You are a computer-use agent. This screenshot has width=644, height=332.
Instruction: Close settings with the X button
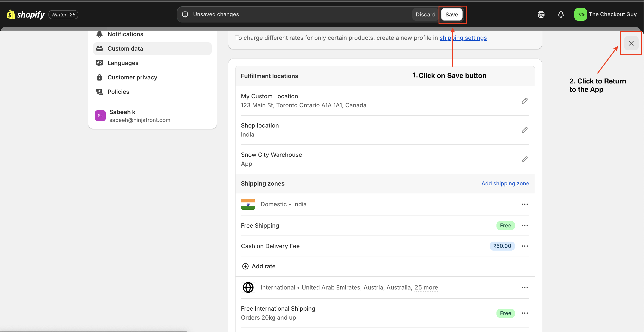(631, 43)
